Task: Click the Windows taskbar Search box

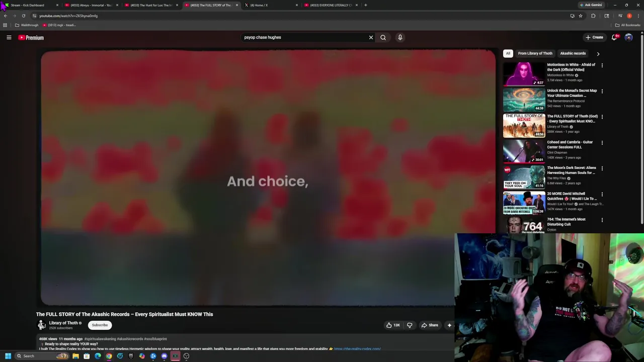Action: tap(42, 356)
